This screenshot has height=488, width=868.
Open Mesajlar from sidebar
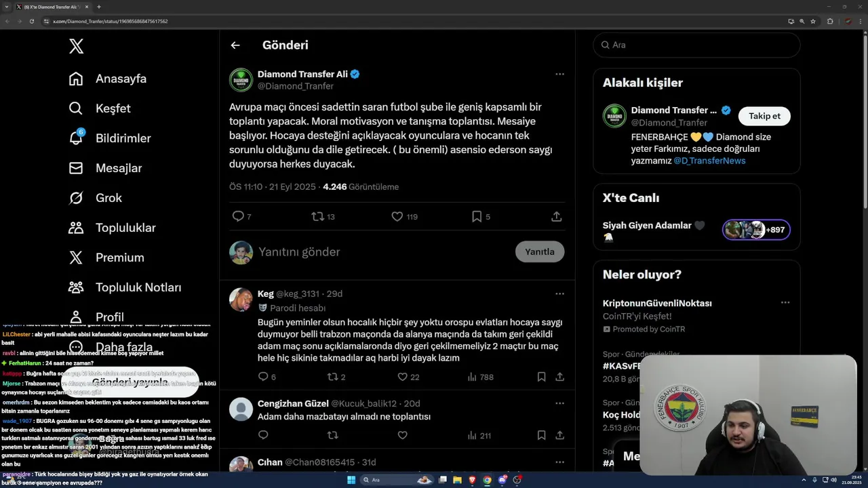(x=105, y=168)
